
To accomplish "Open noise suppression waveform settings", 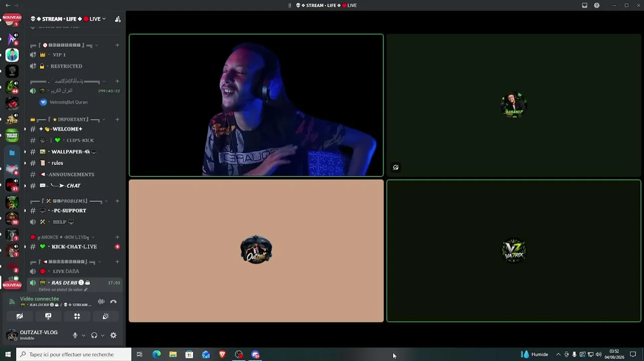I will point(101,301).
